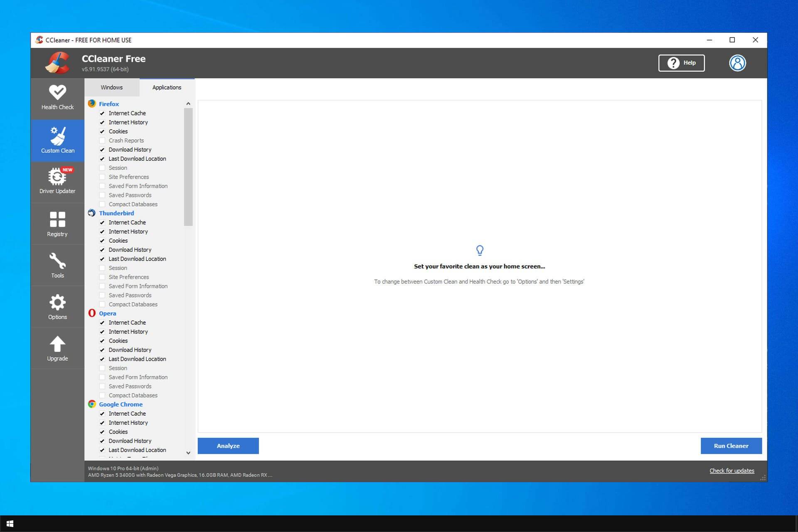Select the Google Chrome group header
This screenshot has height=532, width=798.
point(121,404)
